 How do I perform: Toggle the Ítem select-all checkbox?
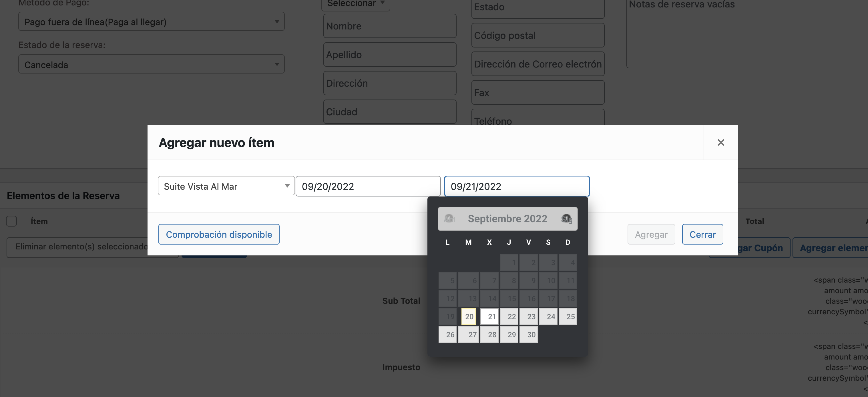[x=11, y=221]
